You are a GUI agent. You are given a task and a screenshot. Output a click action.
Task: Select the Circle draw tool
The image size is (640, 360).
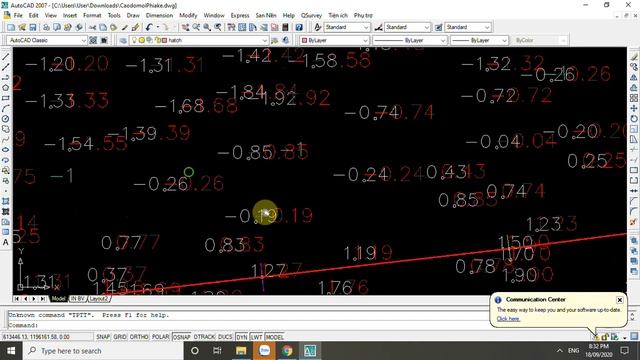5,119
